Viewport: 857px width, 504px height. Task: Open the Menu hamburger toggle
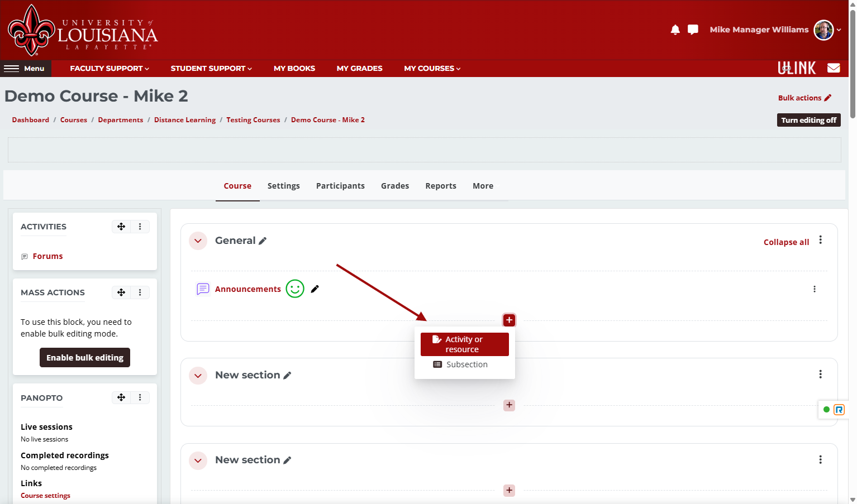(25, 69)
